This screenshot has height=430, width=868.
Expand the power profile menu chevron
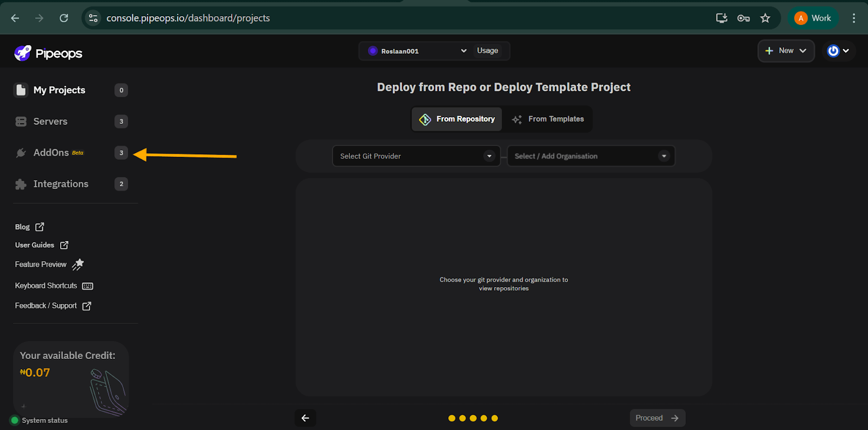click(x=846, y=51)
